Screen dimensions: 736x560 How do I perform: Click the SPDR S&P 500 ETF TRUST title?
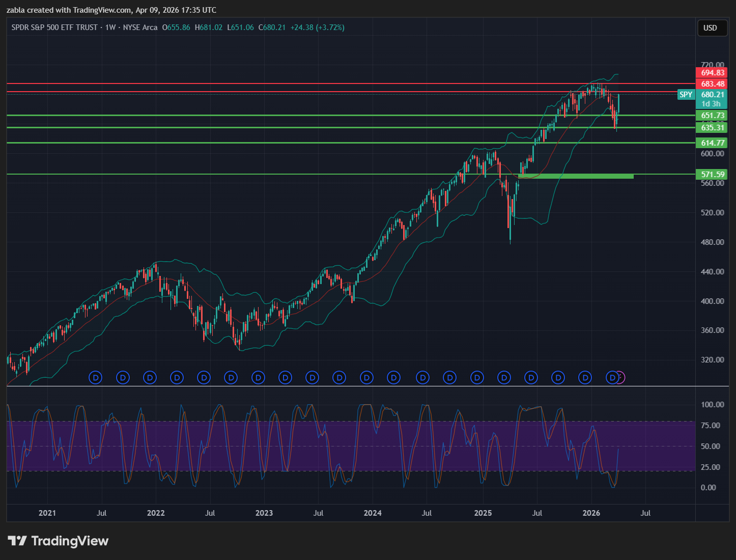coord(54,27)
